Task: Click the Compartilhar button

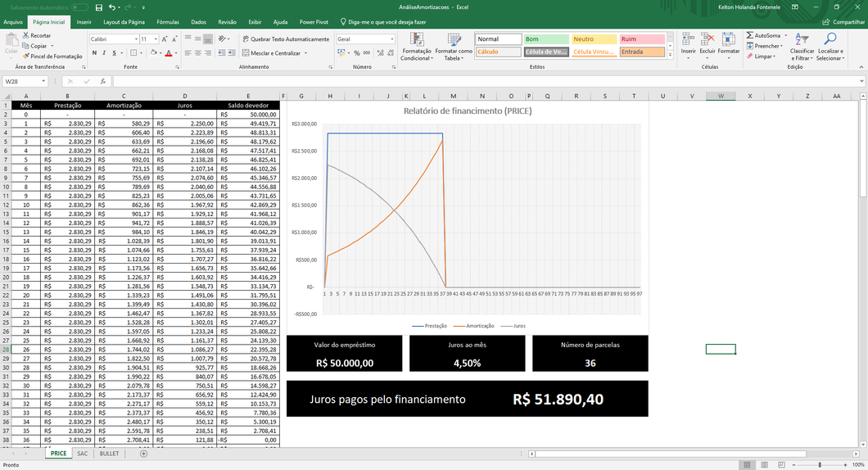Action: [x=844, y=22]
